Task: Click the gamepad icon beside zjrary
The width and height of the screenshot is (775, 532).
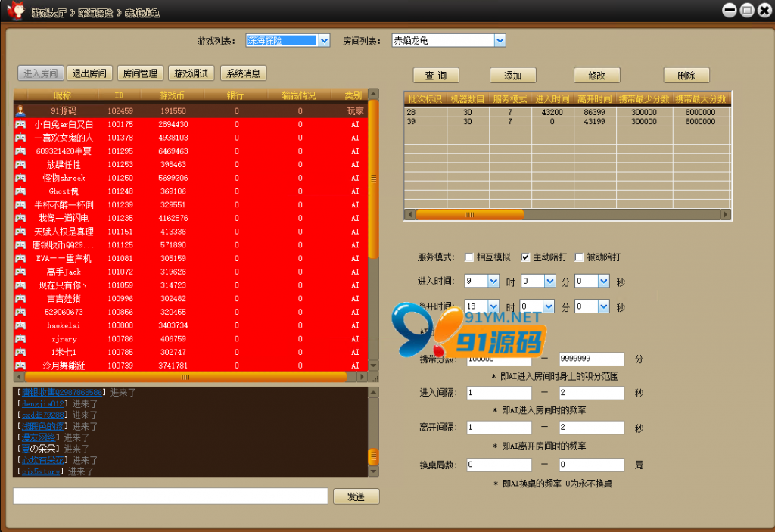Action: point(20,338)
